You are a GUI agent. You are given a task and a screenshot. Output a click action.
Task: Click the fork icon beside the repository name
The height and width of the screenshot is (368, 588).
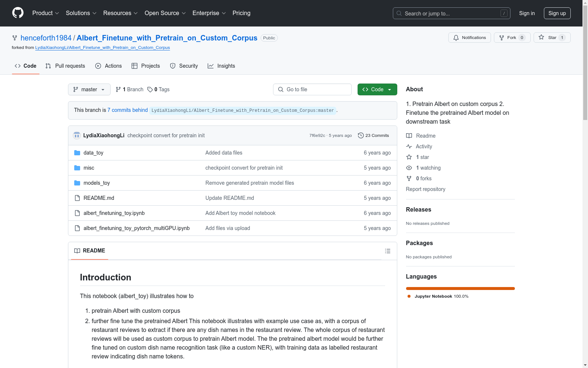tap(15, 38)
